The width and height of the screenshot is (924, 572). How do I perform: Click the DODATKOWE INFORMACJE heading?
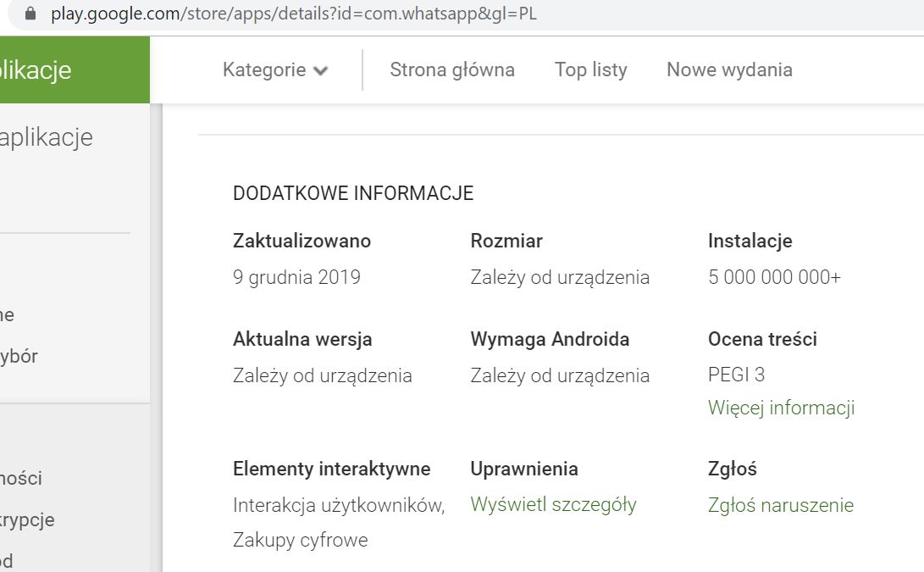coord(353,193)
